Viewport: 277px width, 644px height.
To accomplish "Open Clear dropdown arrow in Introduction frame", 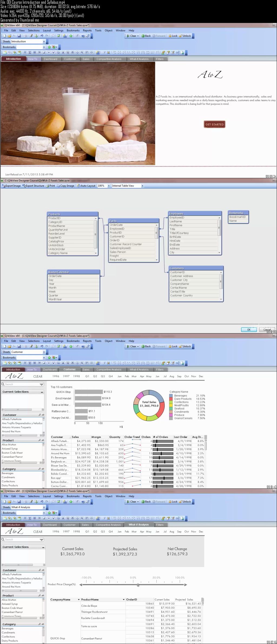I will click(x=138, y=36).
